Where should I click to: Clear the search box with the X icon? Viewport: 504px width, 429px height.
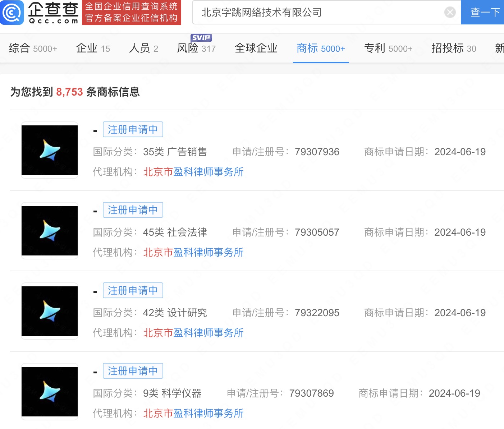(x=450, y=13)
